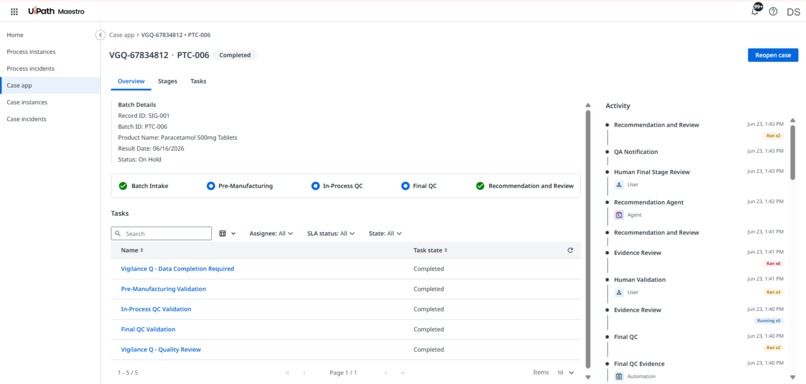
Task: Open Pre-Manufacturing Validation task link
Action: point(163,289)
